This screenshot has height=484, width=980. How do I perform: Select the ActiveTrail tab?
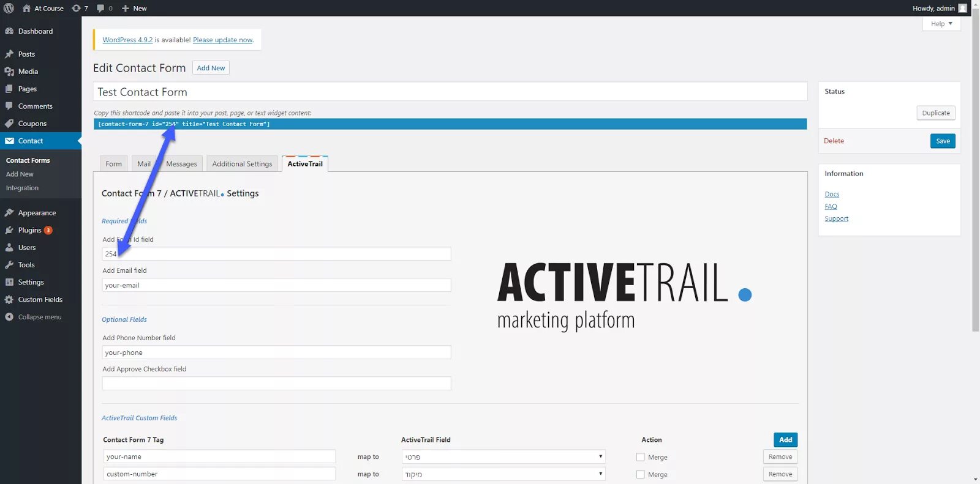pyautogui.click(x=305, y=164)
